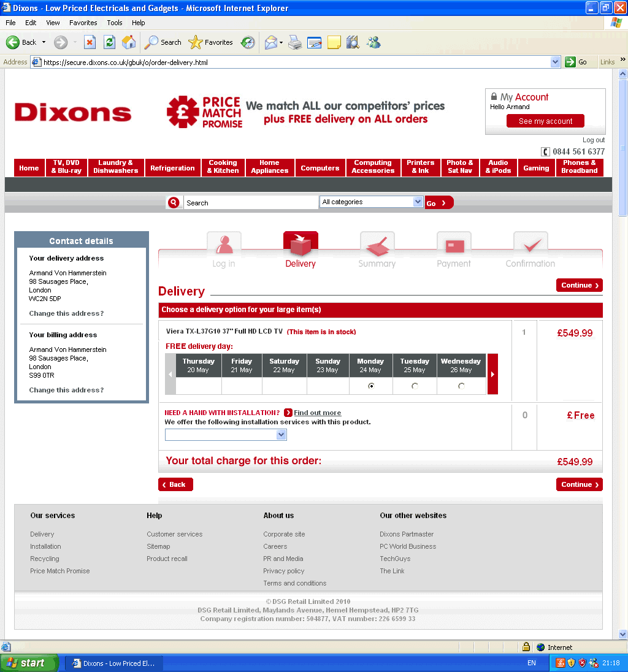Go to browser Home page icon
Viewport: 628px width, 672px height.
point(129,42)
